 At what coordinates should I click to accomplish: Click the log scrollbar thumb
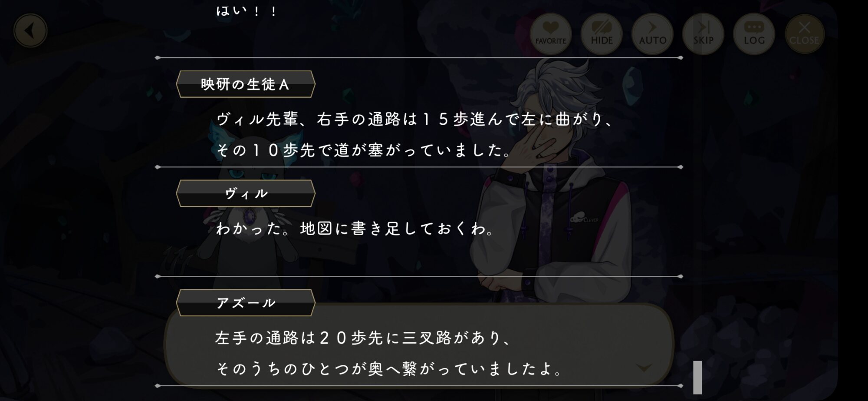[x=697, y=377]
